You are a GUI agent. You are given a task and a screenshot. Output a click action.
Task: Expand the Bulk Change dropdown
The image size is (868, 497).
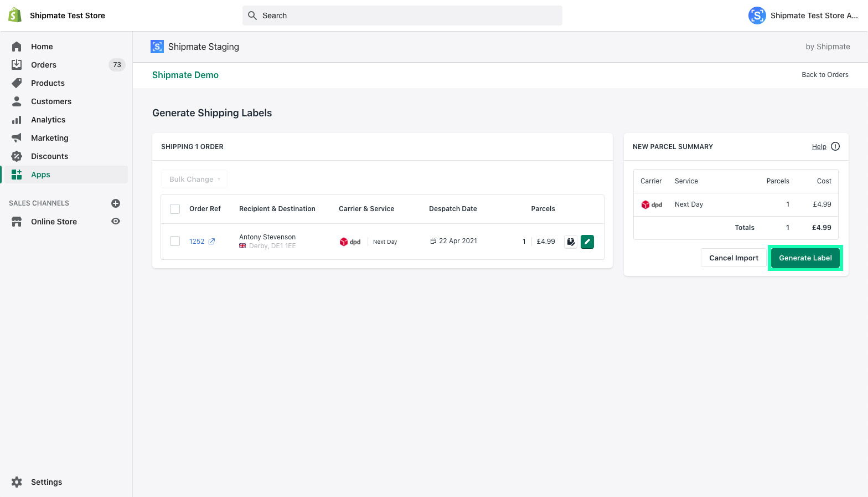click(x=194, y=179)
